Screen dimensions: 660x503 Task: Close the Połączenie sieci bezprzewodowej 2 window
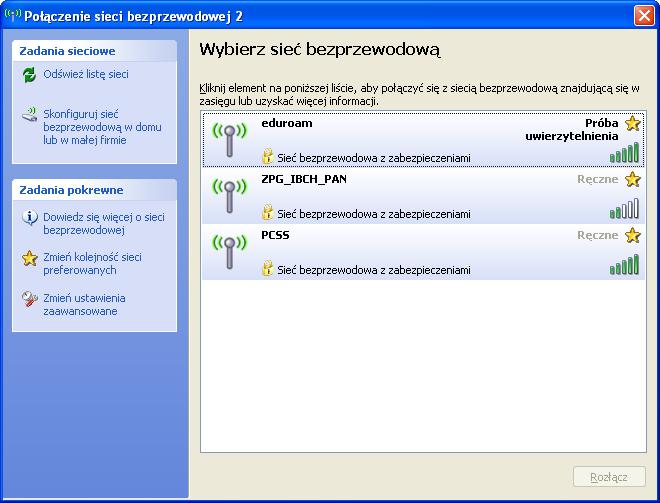644,16
